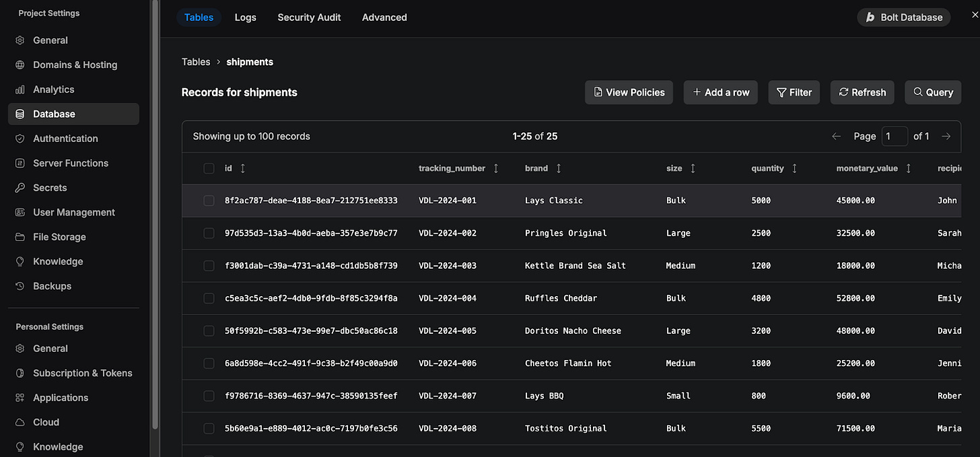This screenshot has width=980, height=457.
Task: Click the Doritos Nacho Cheese cell
Action: click(573, 330)
